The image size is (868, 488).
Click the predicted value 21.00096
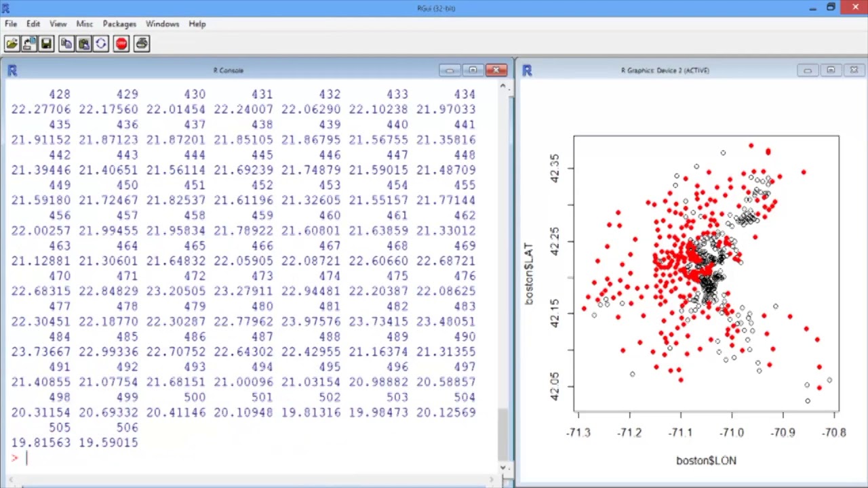tap(243, 382)
